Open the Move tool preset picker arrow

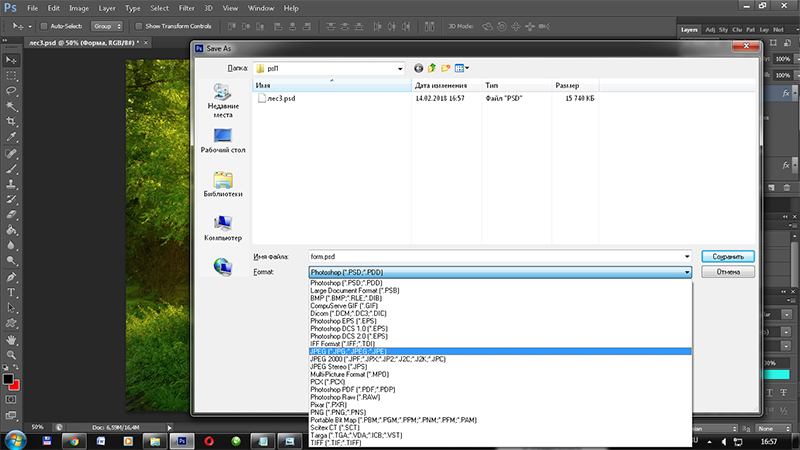(30, 27)
